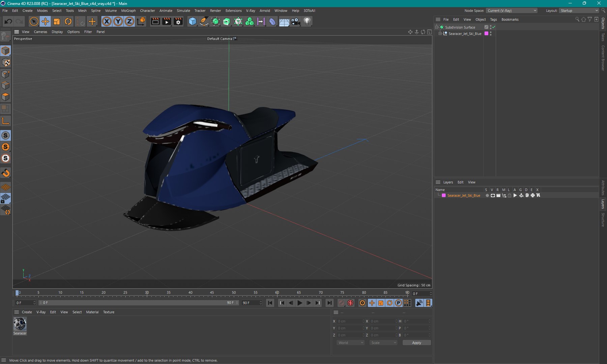Activate the Scale tool
The image size is (607, 364).
[57, 22]
